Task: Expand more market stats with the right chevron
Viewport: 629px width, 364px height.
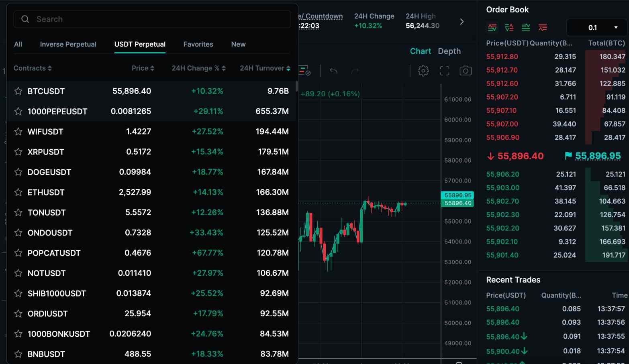Action: 462,22
